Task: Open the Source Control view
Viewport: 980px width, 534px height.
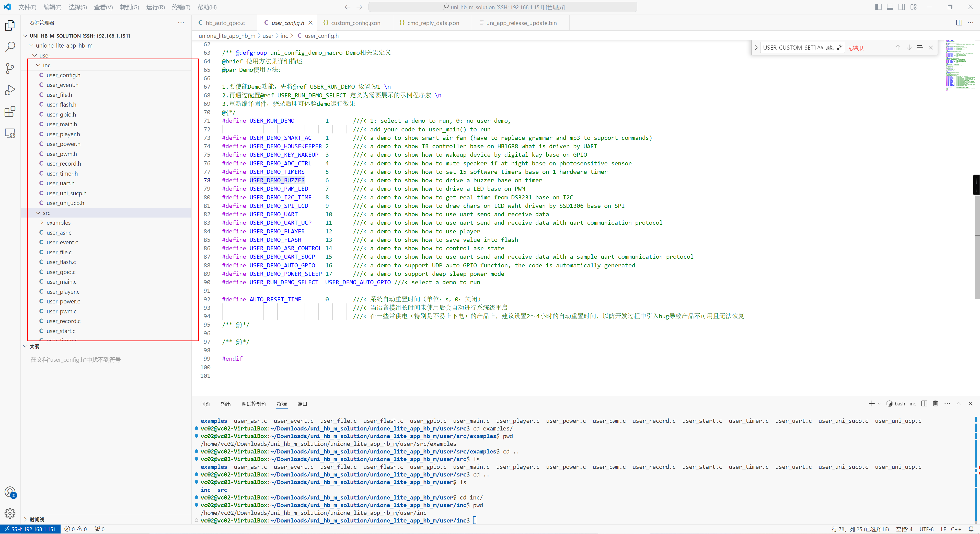Action: [x=10, y=69]
